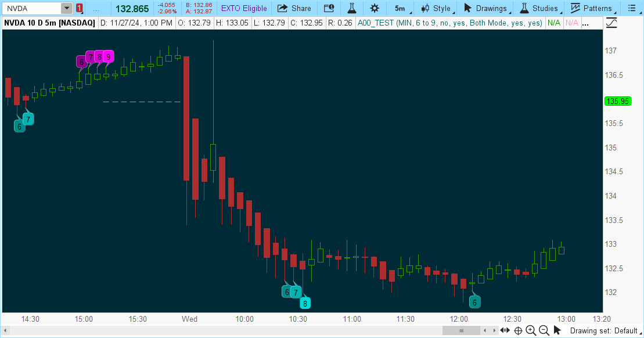Viewport: 644px width, 338px height.
Task: Open the Style menu
Action: [x=437, y=8]
